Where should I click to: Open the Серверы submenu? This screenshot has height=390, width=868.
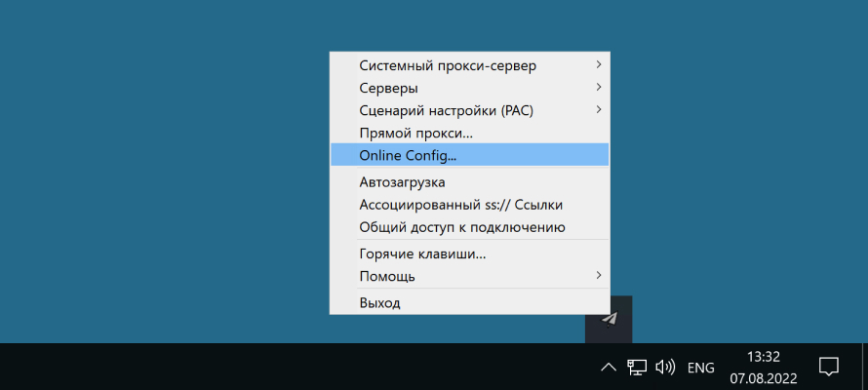[x=469, y=88]
